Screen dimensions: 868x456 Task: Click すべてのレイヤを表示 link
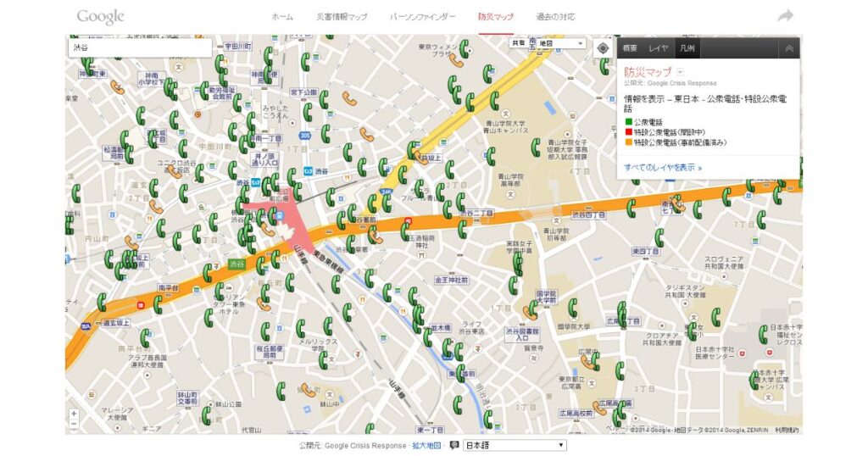click(x=663, y=167)
